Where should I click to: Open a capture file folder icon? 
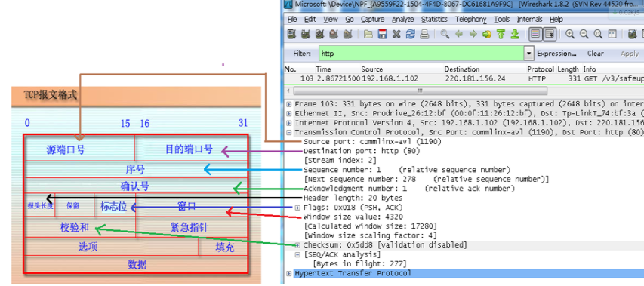click(x=368, y=35)
